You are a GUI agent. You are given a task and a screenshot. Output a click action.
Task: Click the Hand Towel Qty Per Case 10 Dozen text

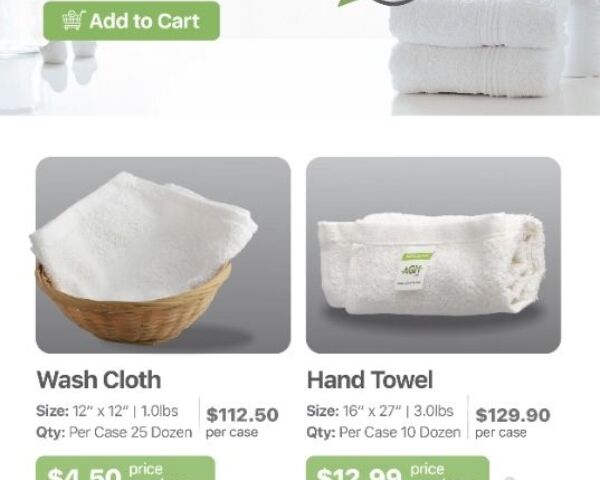(384, 433)
